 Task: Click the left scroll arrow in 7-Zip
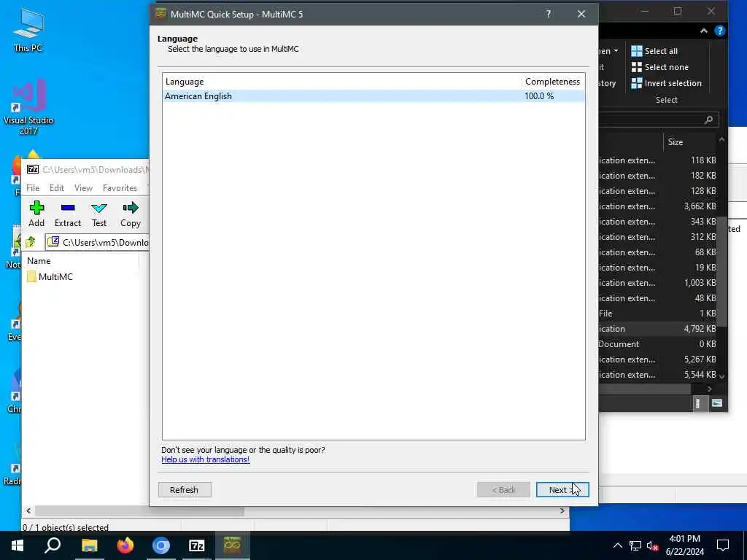tap(28, 511)
